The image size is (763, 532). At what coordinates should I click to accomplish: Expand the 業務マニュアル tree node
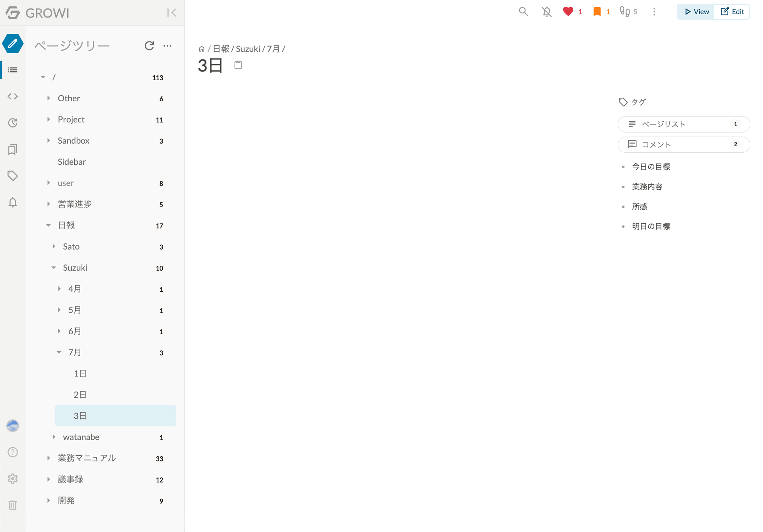(49, 458)
